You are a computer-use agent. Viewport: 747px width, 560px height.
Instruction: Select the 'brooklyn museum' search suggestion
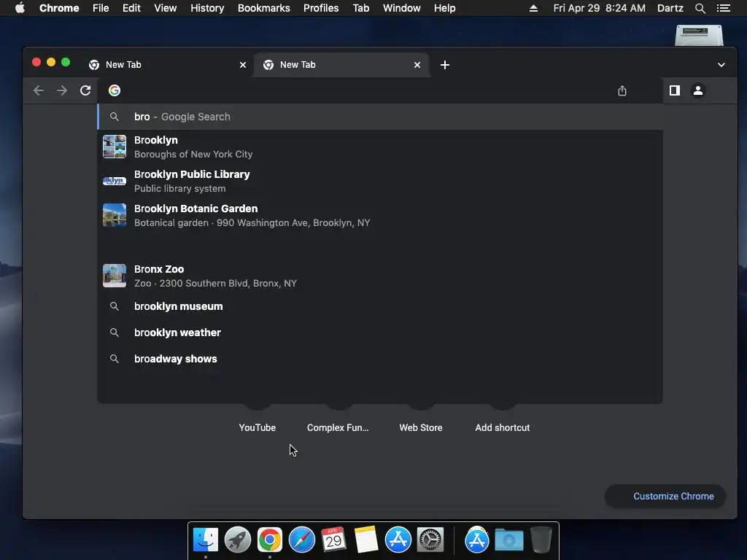(x=380, y=306)
